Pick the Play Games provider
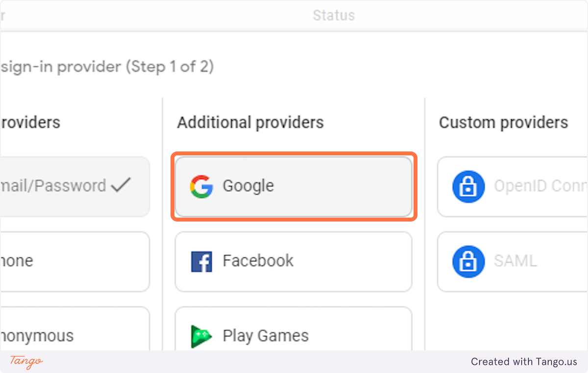 [x=294, y=329]
